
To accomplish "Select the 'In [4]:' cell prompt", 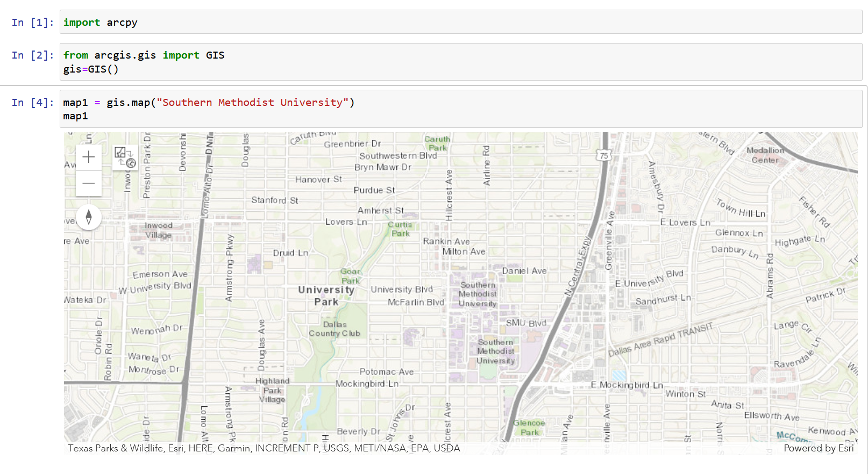I will pos(33,102).
